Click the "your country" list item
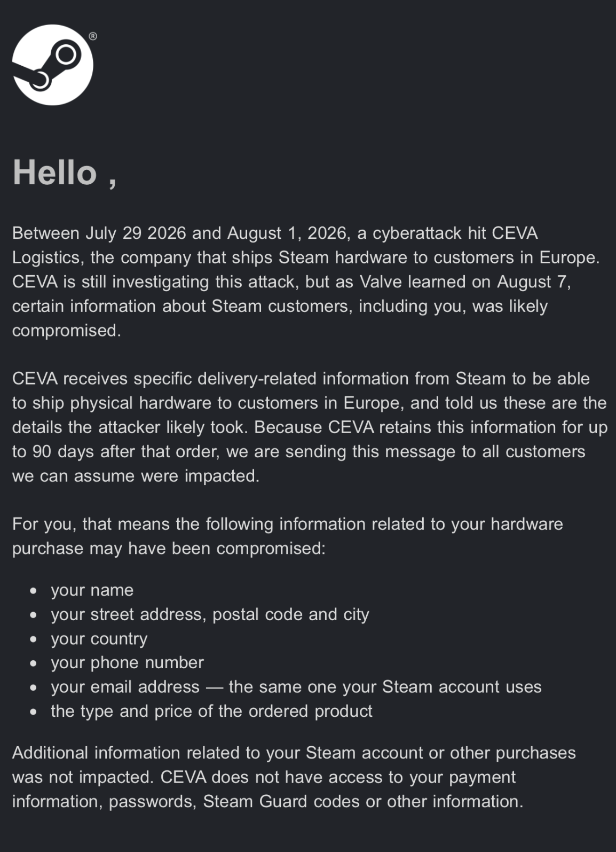 (99, 638)
